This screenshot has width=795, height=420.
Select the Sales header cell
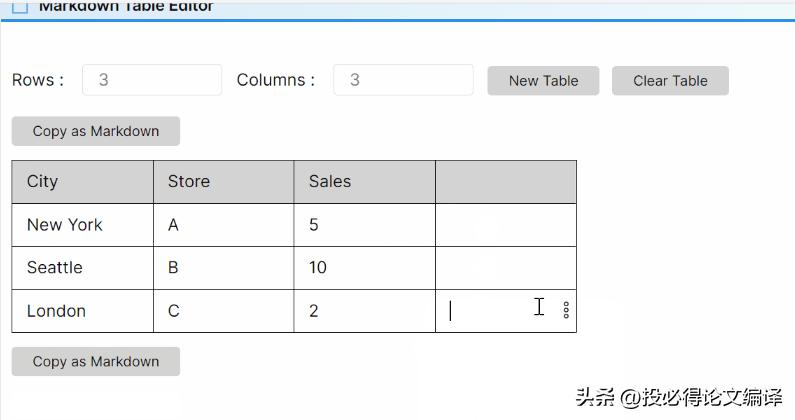coord(364,182)
